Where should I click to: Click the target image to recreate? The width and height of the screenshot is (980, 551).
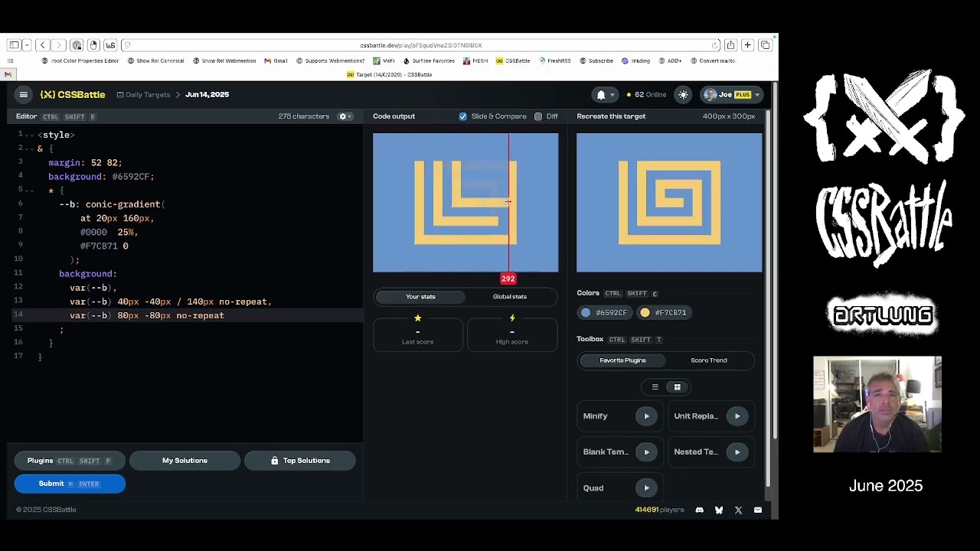[669, 203]
